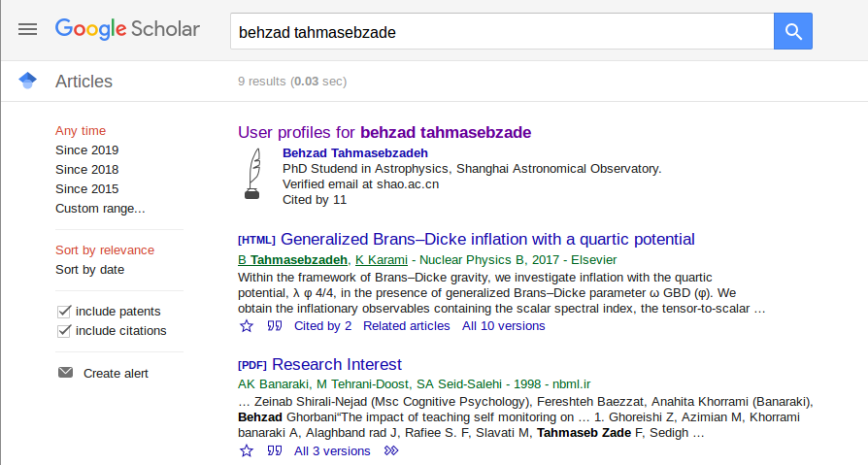
Task: Open Behzad Tahmasebzadeh user profile
Action: [x=354, y=153]
